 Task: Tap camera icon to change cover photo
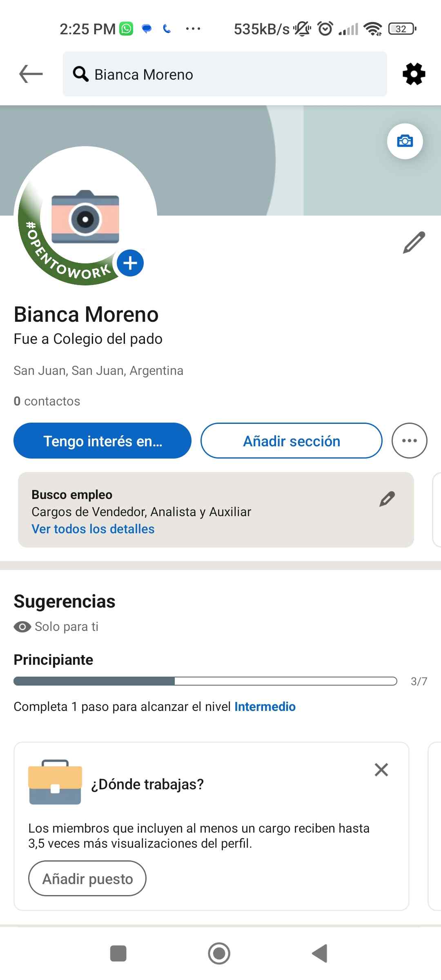[405, 141]
